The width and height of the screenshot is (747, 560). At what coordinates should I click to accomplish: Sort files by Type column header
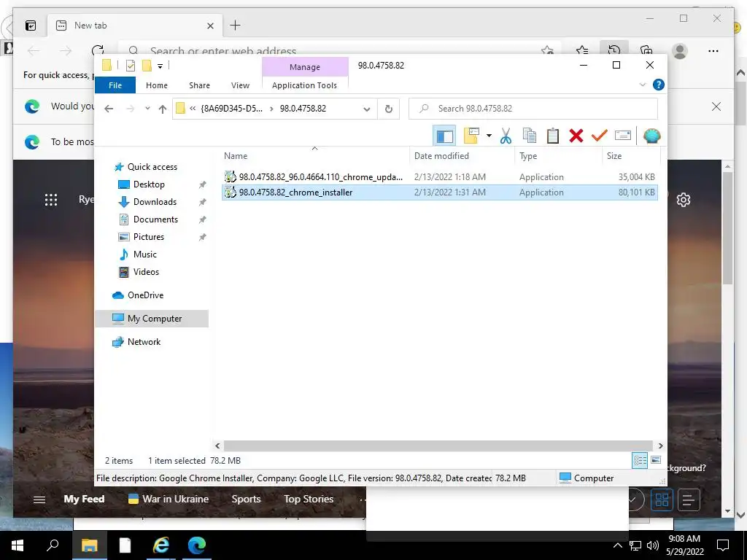coord(558,156)
